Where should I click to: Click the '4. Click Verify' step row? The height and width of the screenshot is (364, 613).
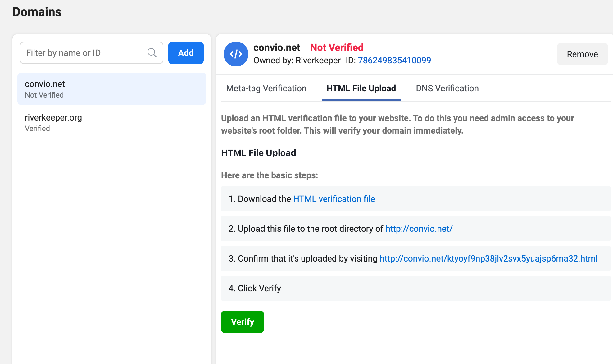tap(415, 288)
